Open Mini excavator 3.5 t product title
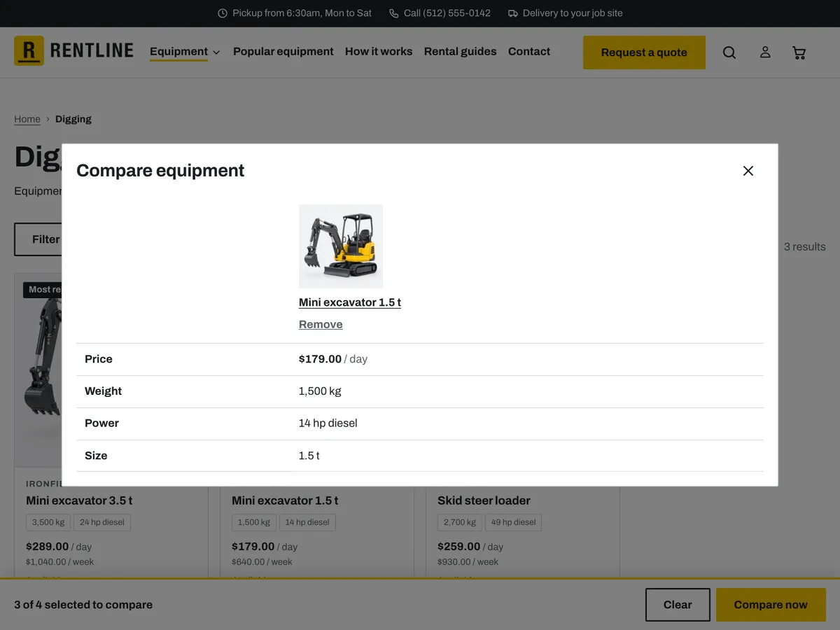 [79, 500]
